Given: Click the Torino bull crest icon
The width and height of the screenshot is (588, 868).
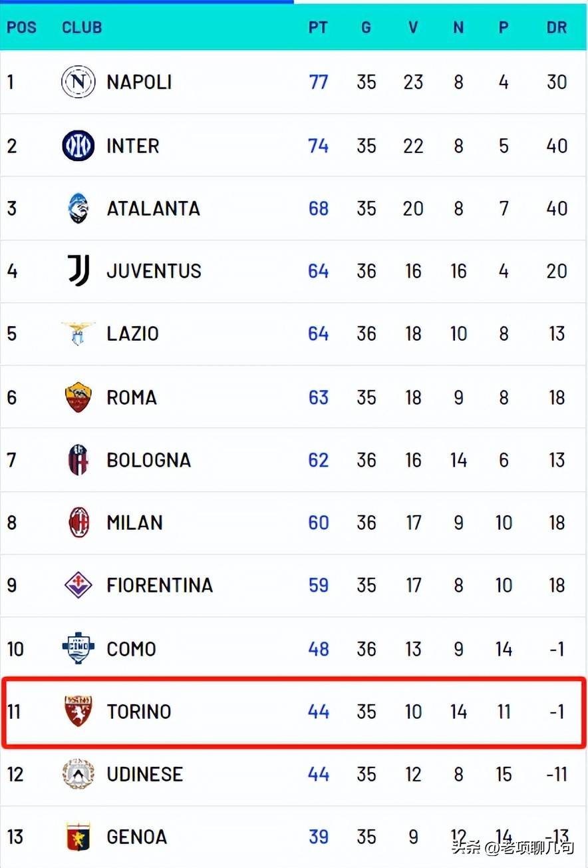Looking at the screenshot, I should click(x=78, y=711).
